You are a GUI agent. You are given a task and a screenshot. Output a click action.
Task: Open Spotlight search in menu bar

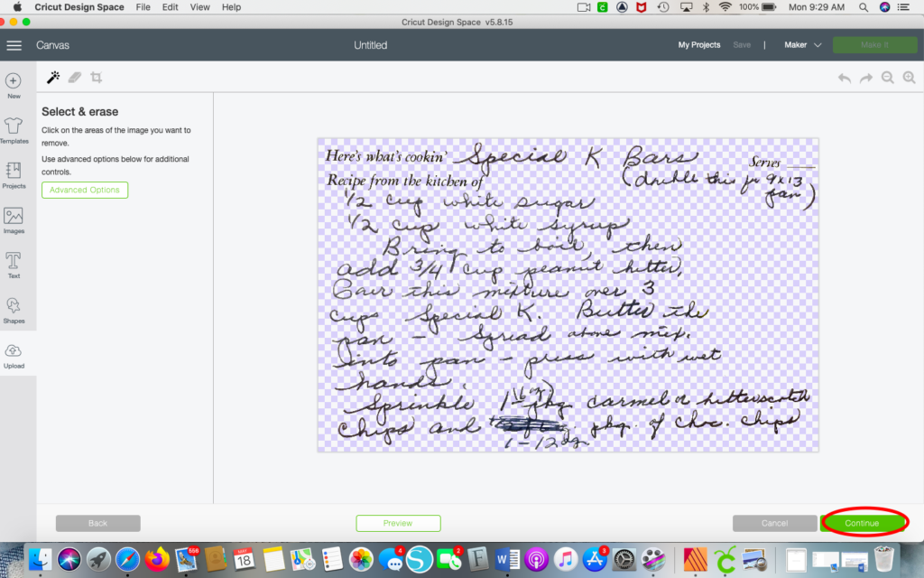point(864,7)
